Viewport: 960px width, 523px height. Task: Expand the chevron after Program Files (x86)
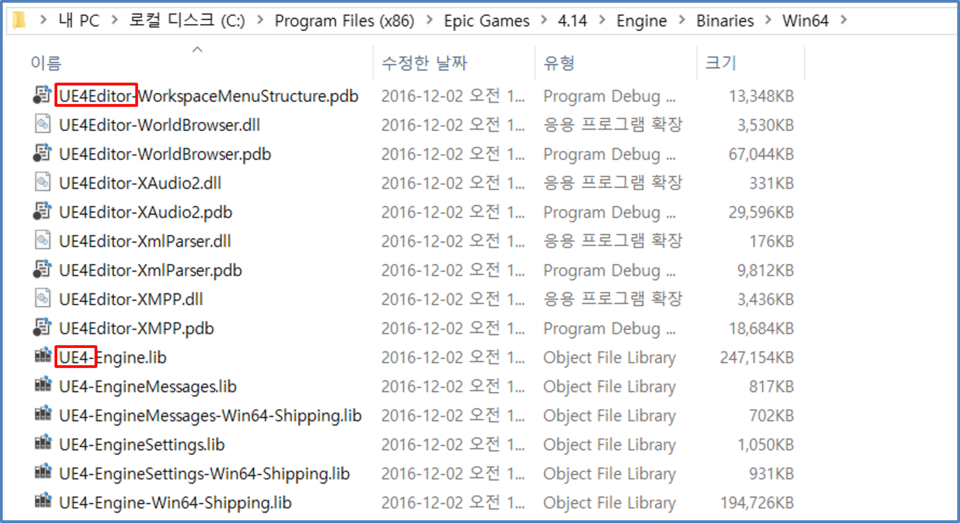[430, 20]
